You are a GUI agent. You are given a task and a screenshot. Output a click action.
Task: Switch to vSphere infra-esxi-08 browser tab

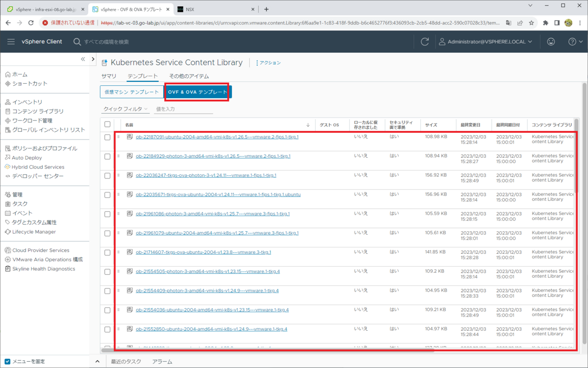[x=45, y=9]
